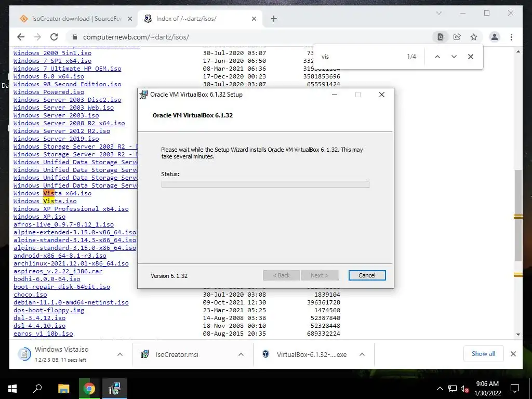The height and width of the screenshot is (399, 532).
Task: Open Windows 2000 5in1.iso link
Action: (x=52, y=53)
